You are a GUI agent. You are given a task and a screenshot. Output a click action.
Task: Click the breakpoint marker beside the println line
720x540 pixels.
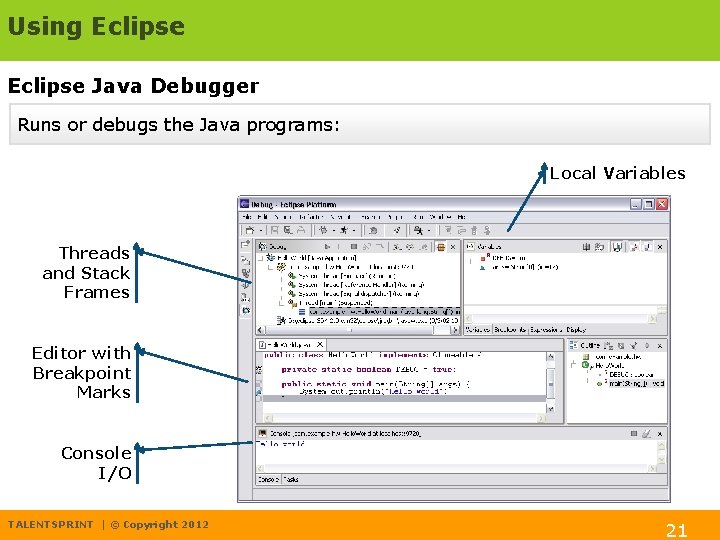259,392
